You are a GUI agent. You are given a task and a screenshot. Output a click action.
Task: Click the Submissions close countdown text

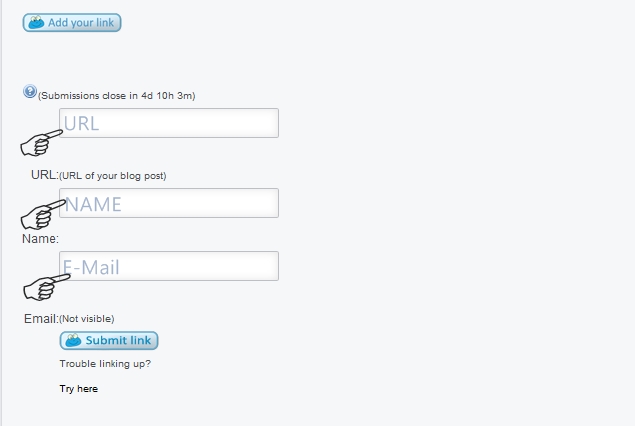tap(117, 96)
